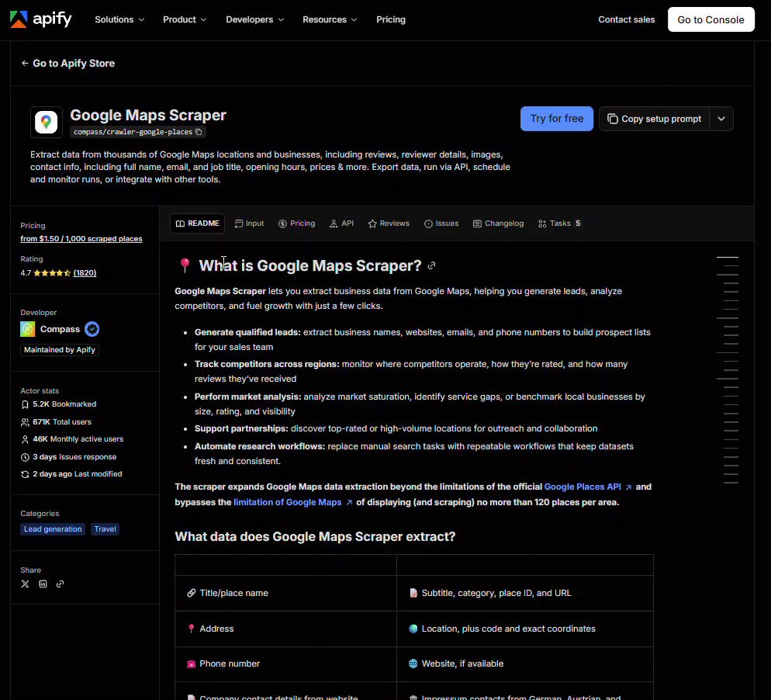This screenshot has width=771, height=700.
Task: Click the first table-of-contents marker line
Action: 728,258
